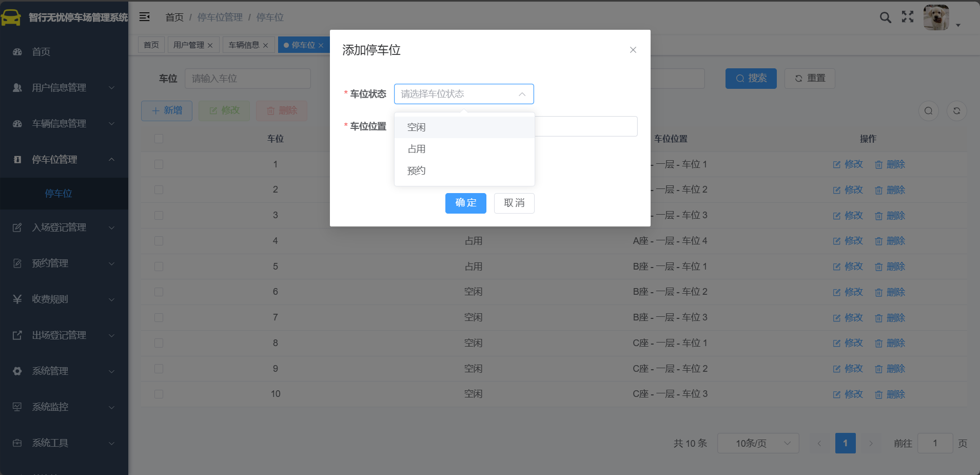Toggle search bar visibility round icon
980x475 pixels.
(929, 111)
